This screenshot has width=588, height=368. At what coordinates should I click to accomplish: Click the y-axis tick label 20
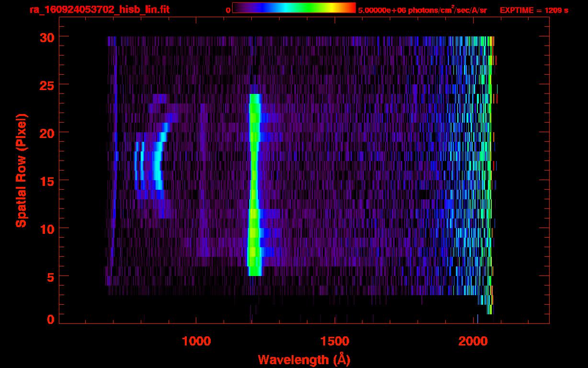[47, 133]
